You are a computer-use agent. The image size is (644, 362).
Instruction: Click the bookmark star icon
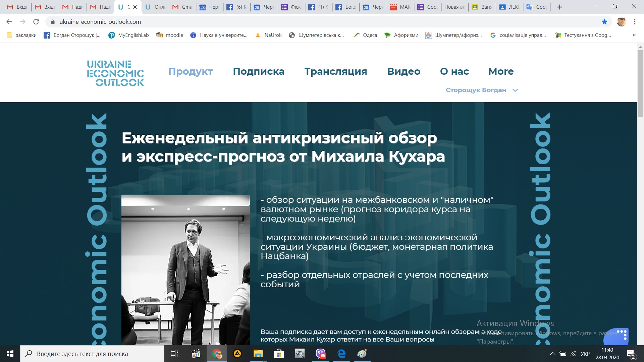point(604,22)
